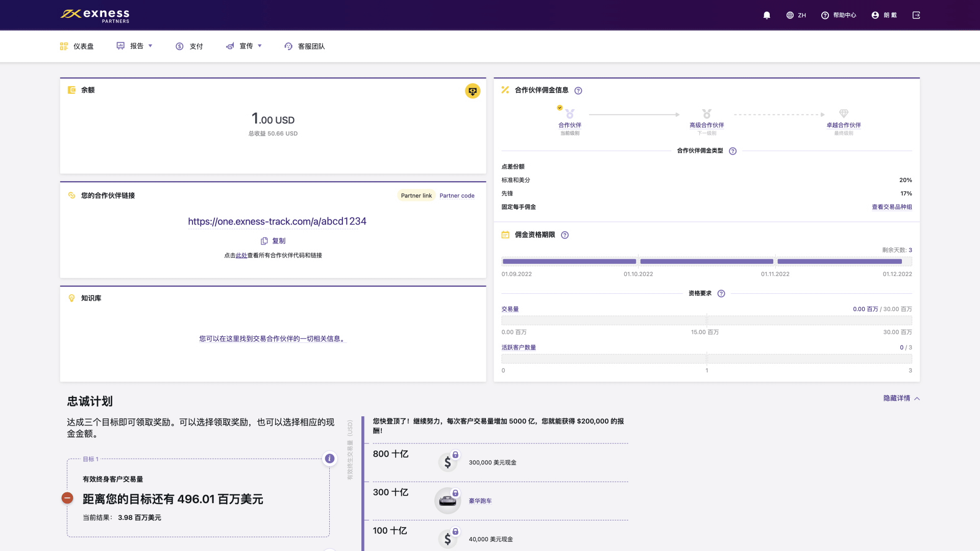The width and height of the screenshot is (980, 551).
Task: Select the Partner link toggle option
Action: tap(416, 196)
